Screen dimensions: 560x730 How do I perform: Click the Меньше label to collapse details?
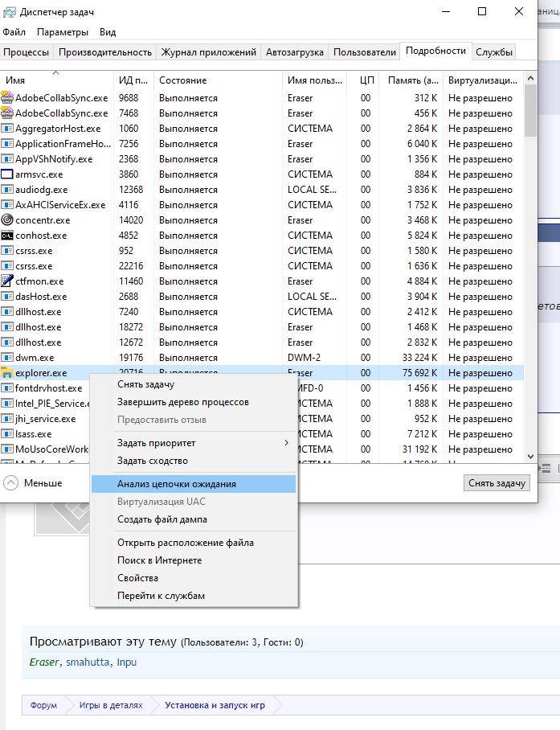(43, 483)
